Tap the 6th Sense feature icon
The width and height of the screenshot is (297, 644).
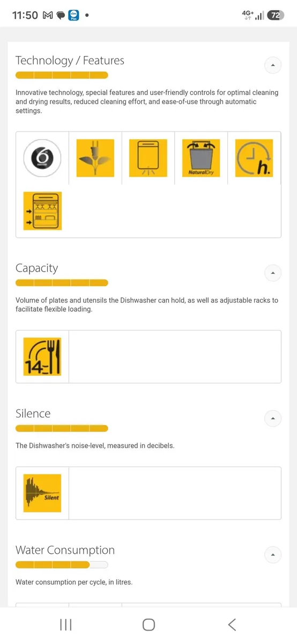(x=42, y=158)
